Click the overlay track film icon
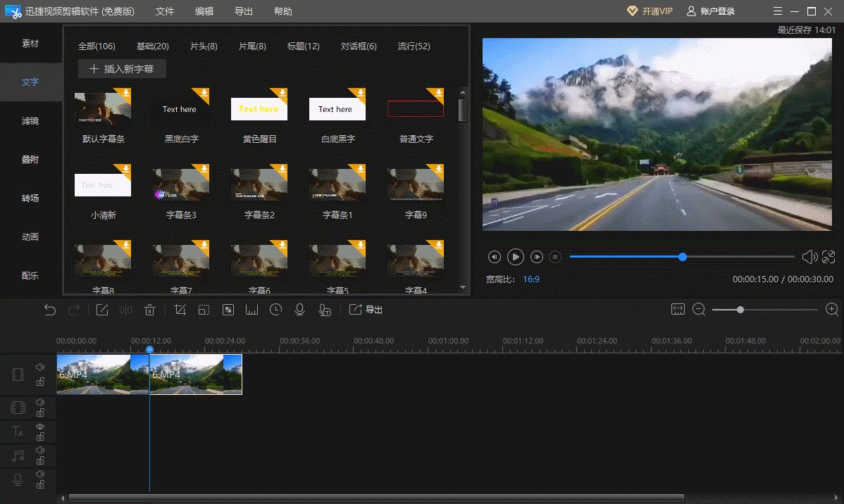The height and width of the screenshot is (504, 844). 18,408
